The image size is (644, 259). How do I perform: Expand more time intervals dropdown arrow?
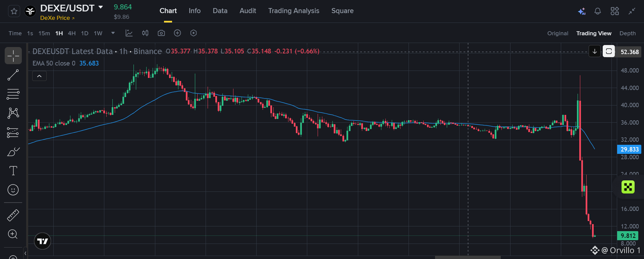(x=113, y=33)
